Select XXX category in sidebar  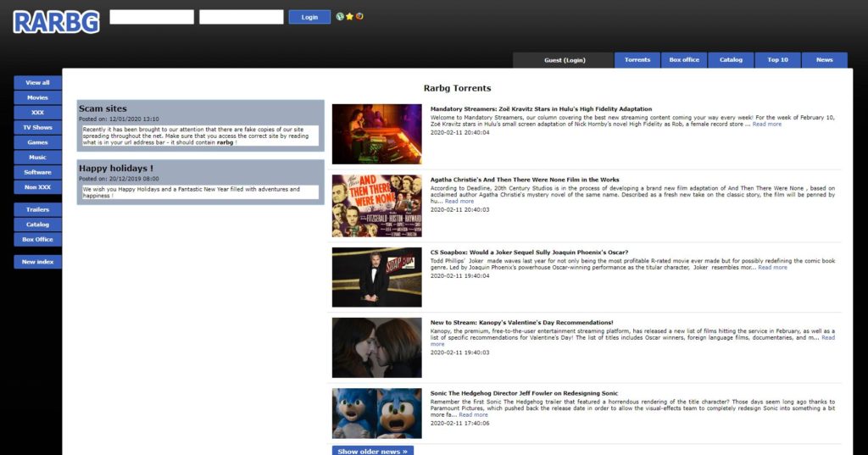click(37, 113)
